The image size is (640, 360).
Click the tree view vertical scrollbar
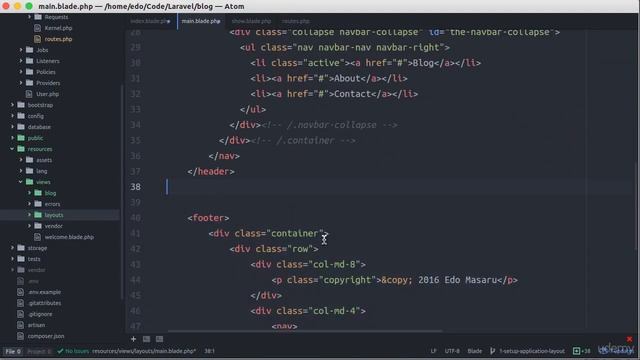(122, 192)
